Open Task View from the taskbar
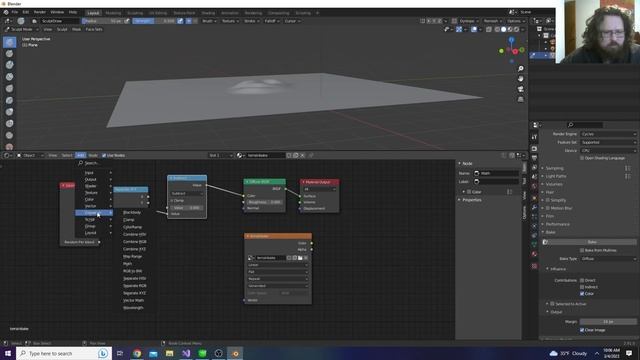640x360 pixels. pyautogui.click(x=120, y=353)
